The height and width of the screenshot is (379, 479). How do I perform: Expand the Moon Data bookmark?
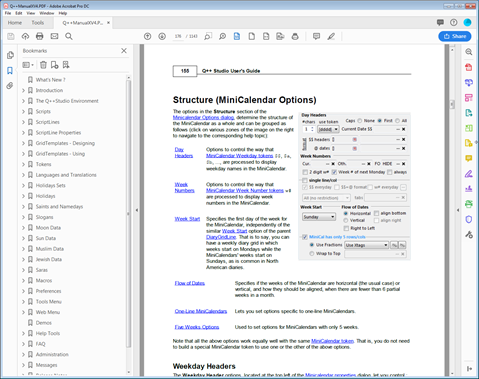23,228
